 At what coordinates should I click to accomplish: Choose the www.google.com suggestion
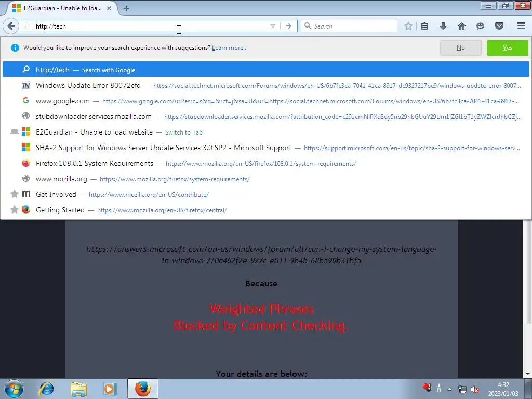[x=265, y=101]
